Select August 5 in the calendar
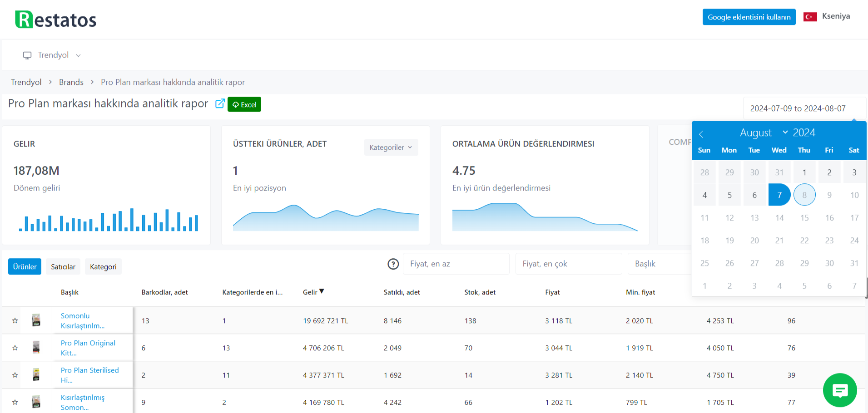This screenshot has height=413, width=868. coord(729,195)
